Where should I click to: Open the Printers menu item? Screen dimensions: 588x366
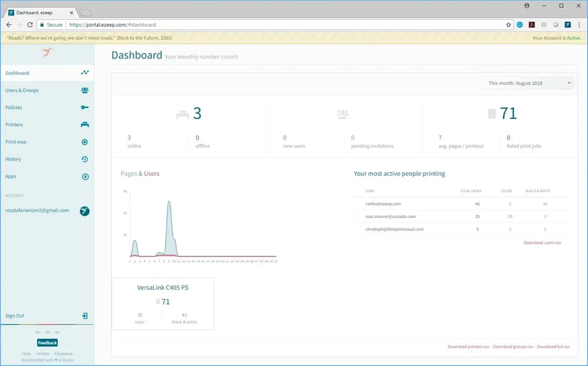point(47,125)
